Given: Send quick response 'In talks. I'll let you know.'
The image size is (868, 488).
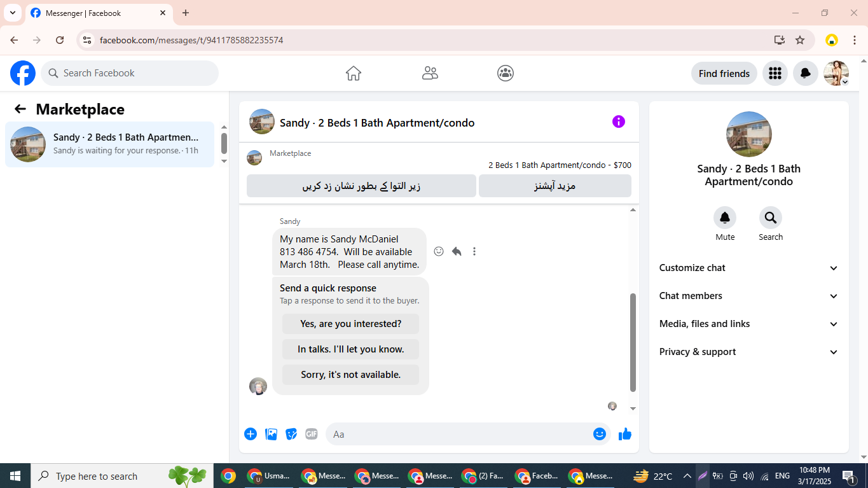Looking at the screenshot, I should [x=351, y=349].
